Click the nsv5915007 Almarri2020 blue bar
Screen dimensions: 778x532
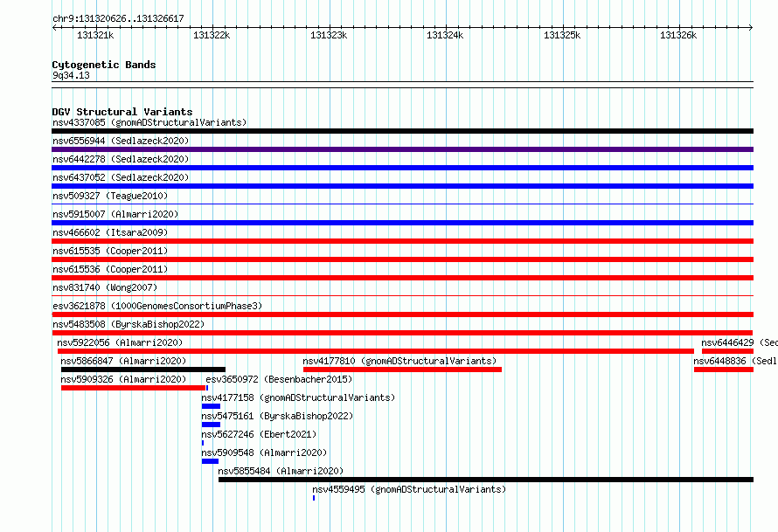pyautogui.click(x=402, y=223)
